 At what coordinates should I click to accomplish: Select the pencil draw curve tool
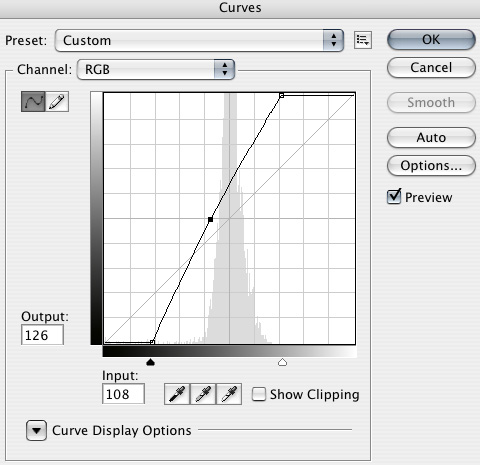[57, 101]
